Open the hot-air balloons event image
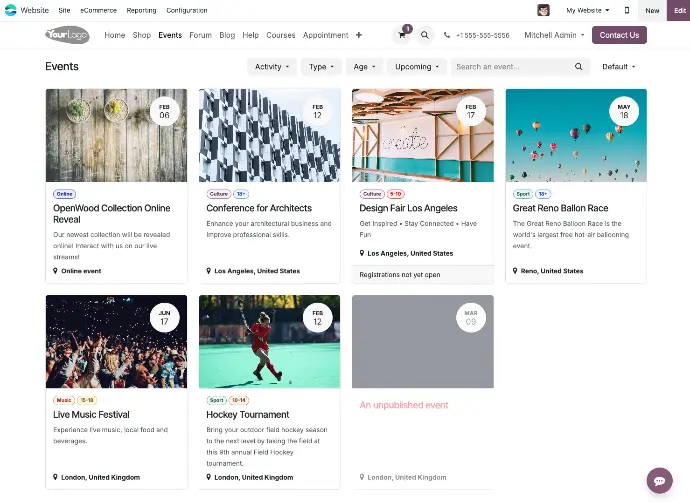This screenshot has height=502, width=690. (x=576, y=136)
